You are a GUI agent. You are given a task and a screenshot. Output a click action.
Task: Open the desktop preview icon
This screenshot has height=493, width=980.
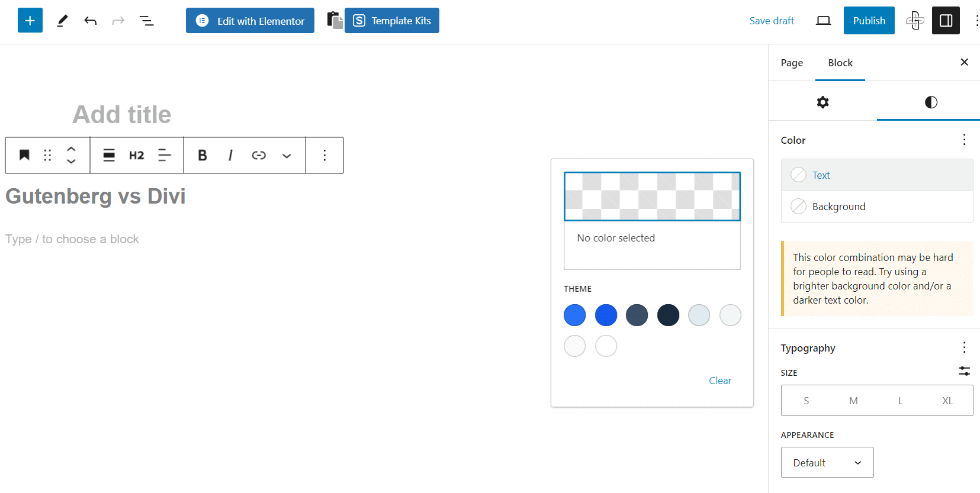(x=823, y=21)
